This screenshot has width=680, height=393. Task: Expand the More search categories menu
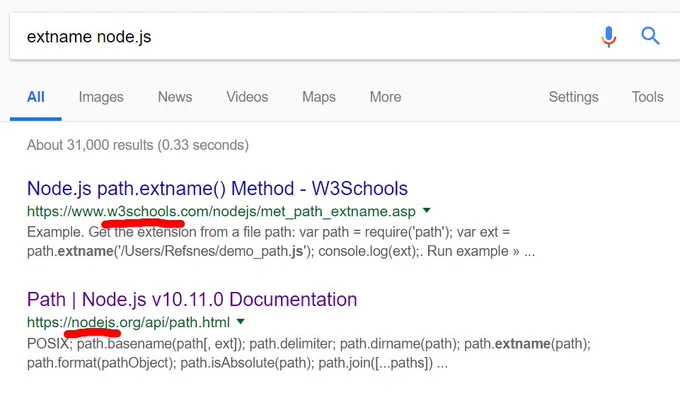[x=385, y=97]
